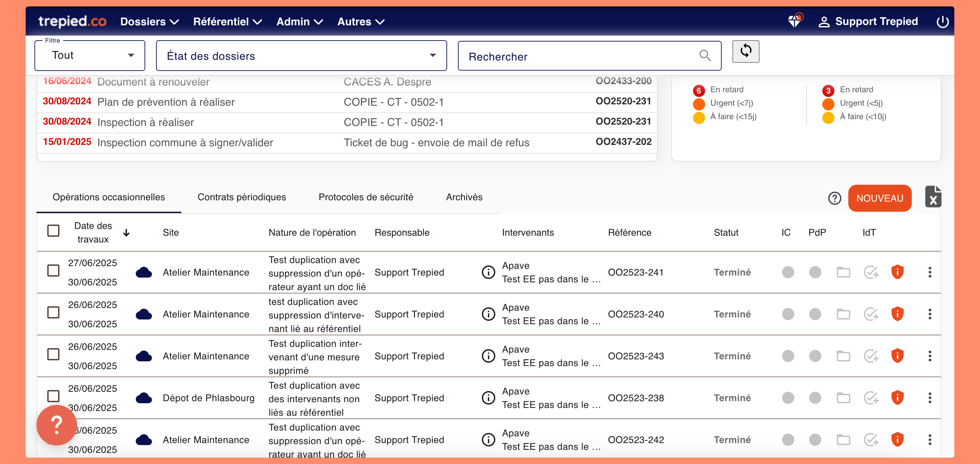
Task: Expand the Admin menu
Action: [300, 22]
